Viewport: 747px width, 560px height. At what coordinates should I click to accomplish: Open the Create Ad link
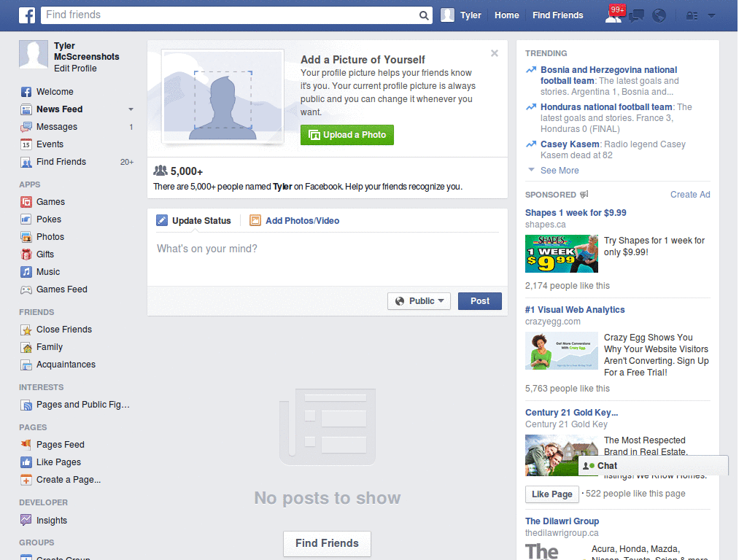pyautogui.click(x=690, y=194)
